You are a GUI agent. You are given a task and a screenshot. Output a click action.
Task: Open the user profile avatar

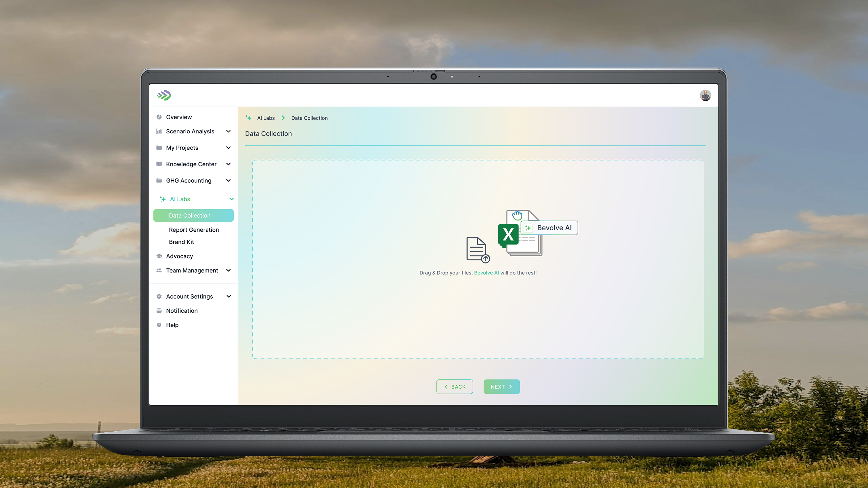(705, 95)
